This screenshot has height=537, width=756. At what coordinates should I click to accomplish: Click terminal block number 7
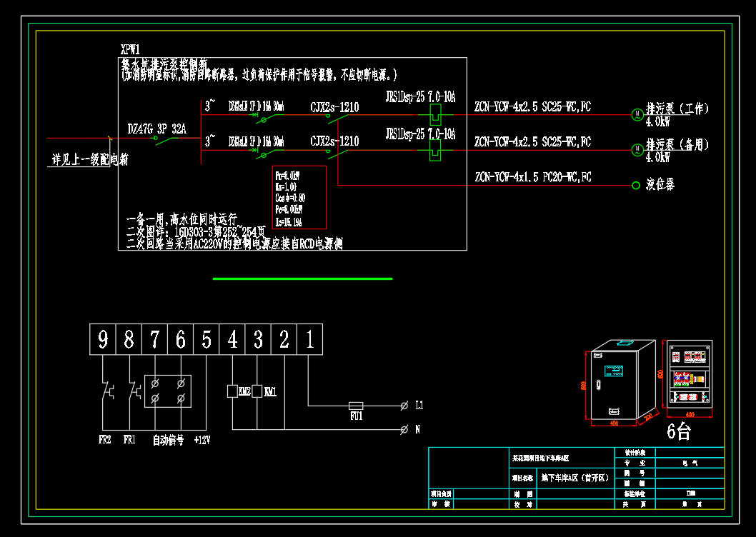click(x=155, y=339)
